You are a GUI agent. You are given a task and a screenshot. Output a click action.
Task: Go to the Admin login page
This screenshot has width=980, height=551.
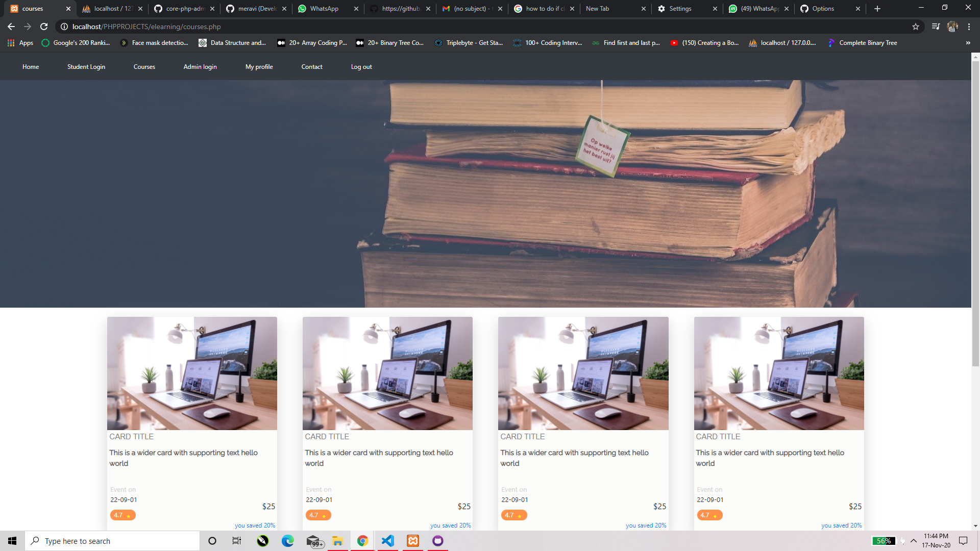(x=200, y=67)
